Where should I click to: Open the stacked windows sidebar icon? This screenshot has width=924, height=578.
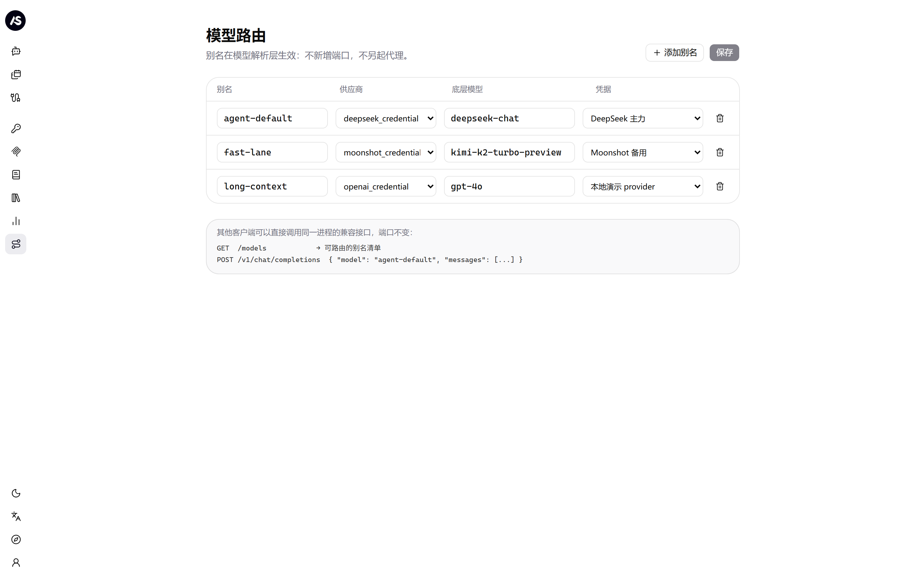16,74
